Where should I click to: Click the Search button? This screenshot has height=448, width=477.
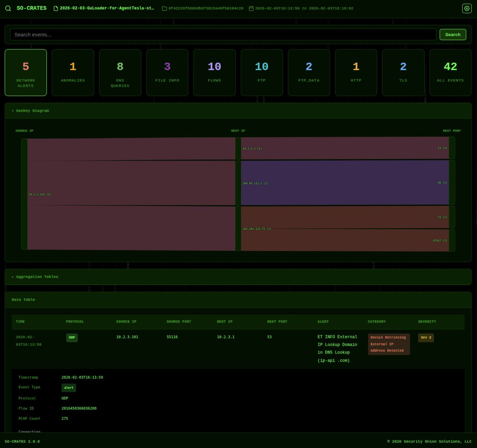pyautogui.click(x=453, y=35)
